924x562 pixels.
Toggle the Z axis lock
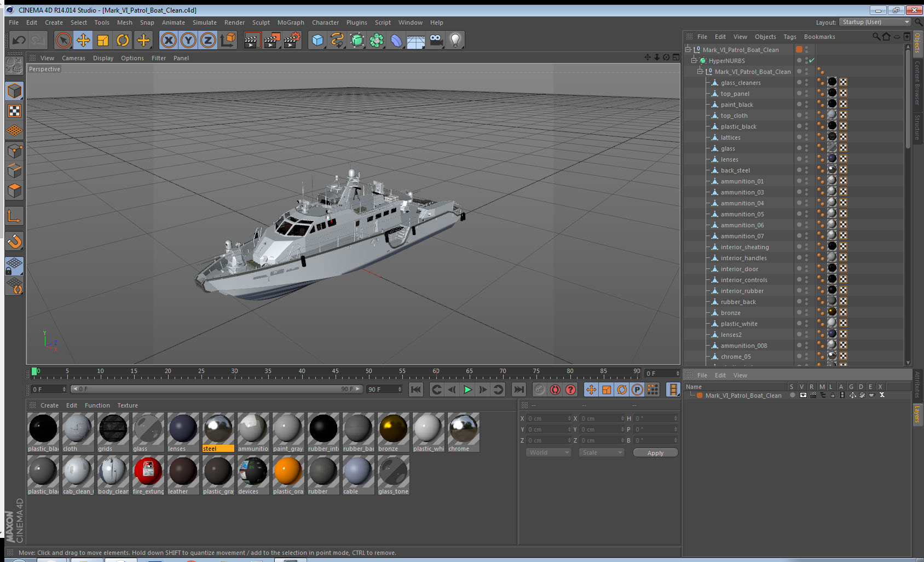[x=208, y=40]
